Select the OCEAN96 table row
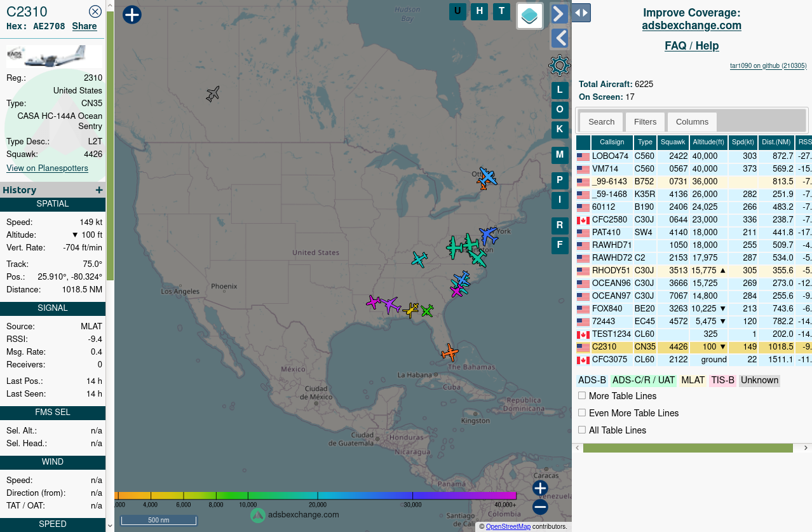The width and height of the screenshot is (812, 532). pos(694,283)
